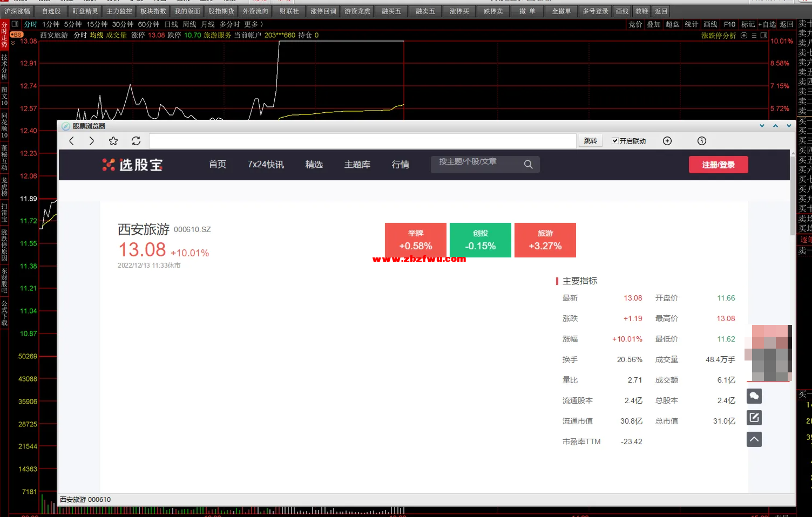Select the 60分钟 timeframe
The height and width of the screenshot is (517, 812).
(x=149, y=24)
